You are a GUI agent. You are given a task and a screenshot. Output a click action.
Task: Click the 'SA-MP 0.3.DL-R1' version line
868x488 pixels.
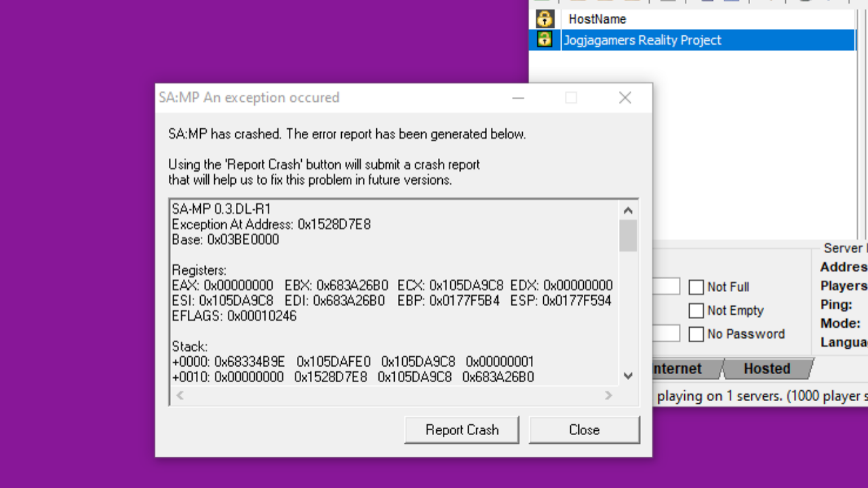tap(222, 208)
